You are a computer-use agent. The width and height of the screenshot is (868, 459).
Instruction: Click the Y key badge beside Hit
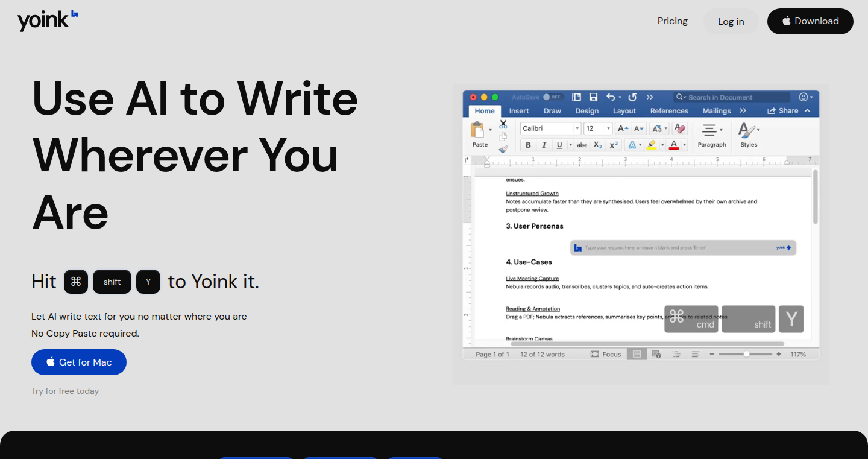(148, 282)
